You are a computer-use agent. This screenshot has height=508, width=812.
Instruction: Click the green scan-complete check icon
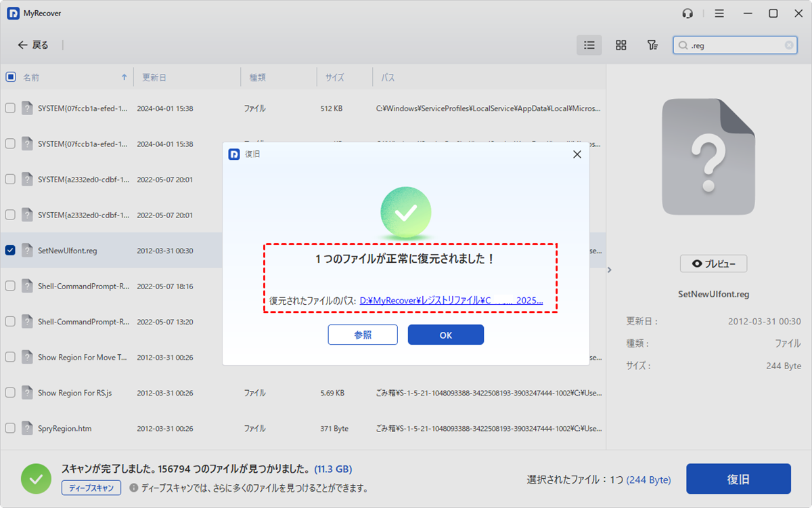tap(36, 479)
